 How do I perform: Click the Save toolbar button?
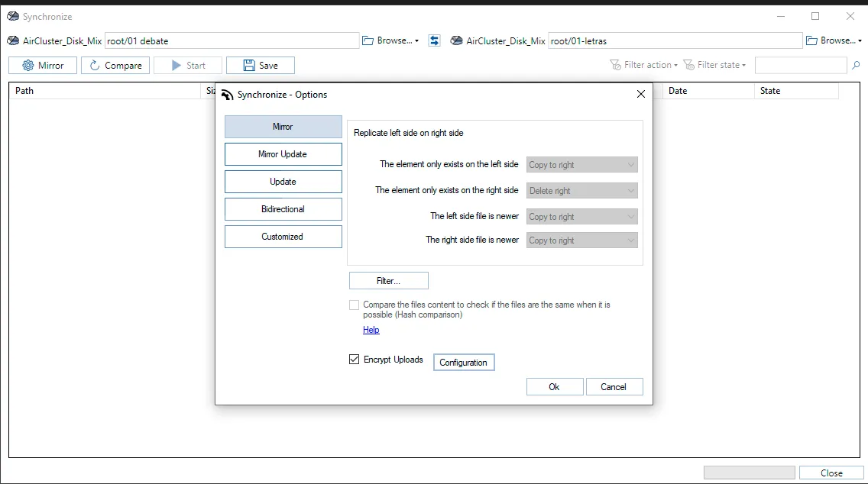tap(261, 65)
